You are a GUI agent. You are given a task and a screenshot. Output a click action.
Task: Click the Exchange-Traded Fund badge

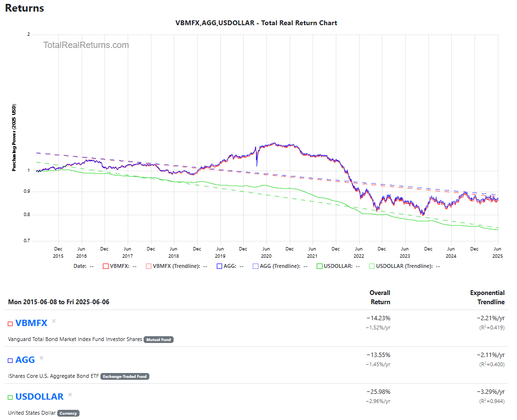point(125,376)
